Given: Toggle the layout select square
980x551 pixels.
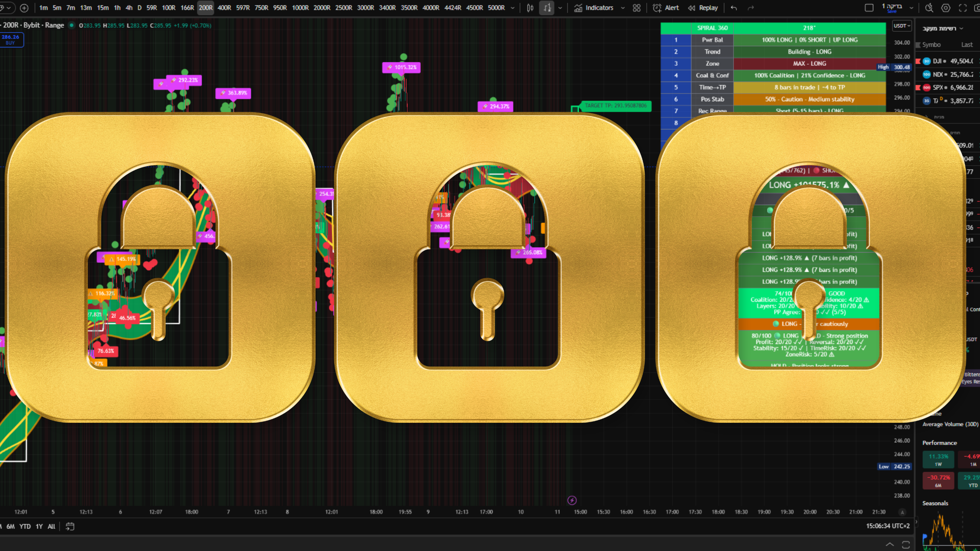Looking at the screenshot, I should point(869,8).
